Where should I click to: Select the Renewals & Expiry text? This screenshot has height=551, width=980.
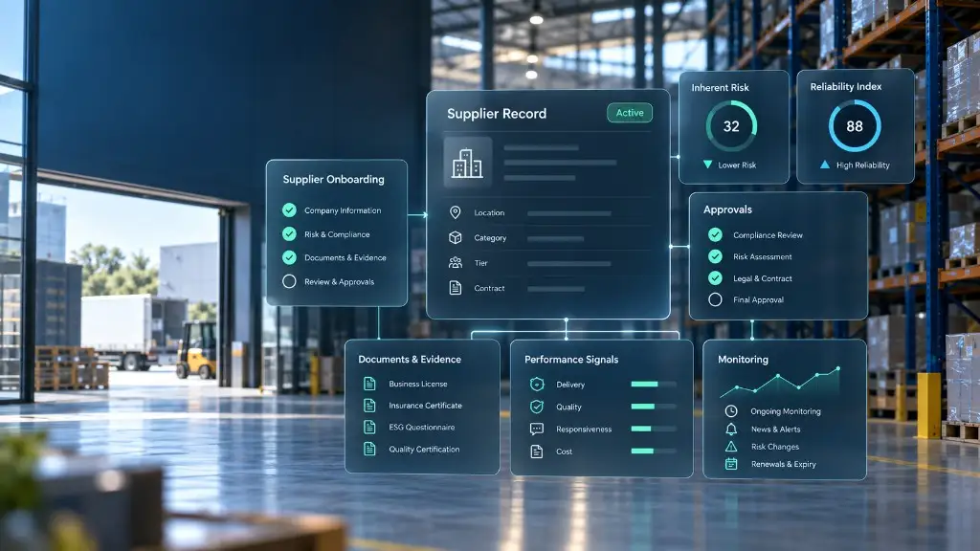(784, 464)
